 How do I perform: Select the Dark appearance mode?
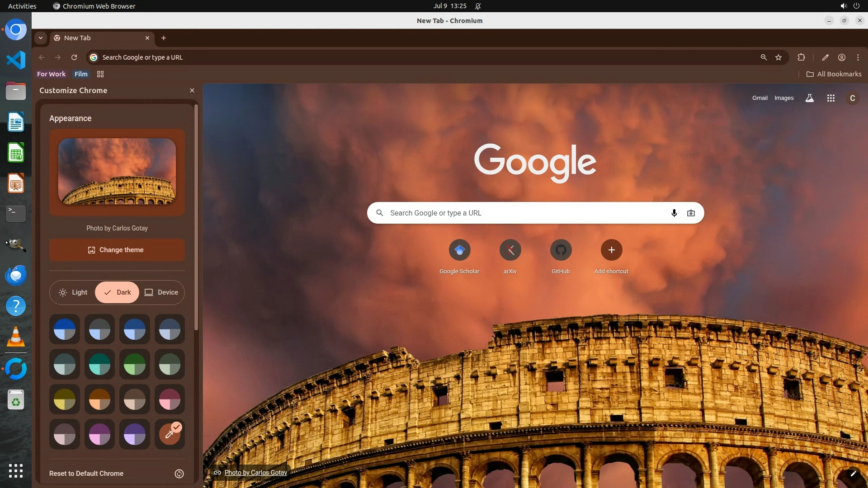(x=117, y=292)
